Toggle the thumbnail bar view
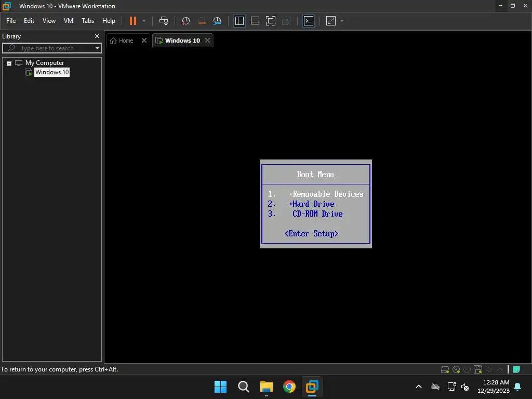This screenshot has width=532, height=399. point(255,21)
